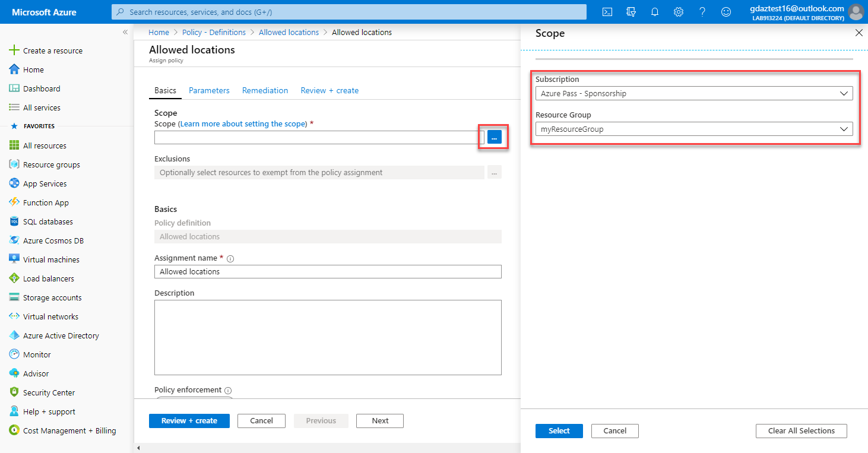Close the Scope panel
The width and height of the screenshot is (868, 453).
coord(859,33)
